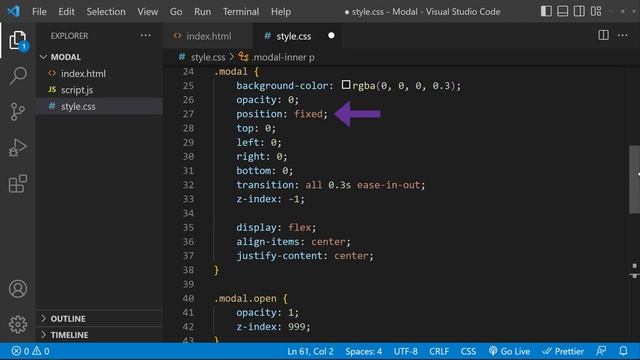The width and height of the screenshot is (640, 360).
Task: Open the Search view icon
Action: (x=18, y=76)
